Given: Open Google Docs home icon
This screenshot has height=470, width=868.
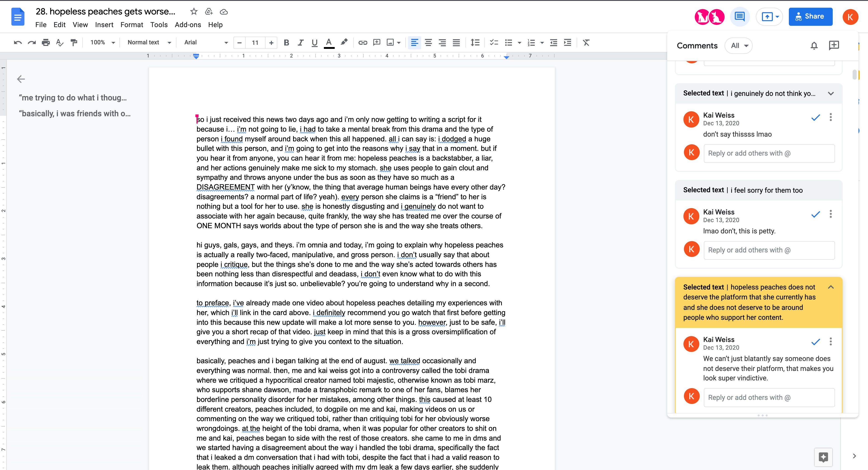Looking at the screenshot, I should 18,17.
